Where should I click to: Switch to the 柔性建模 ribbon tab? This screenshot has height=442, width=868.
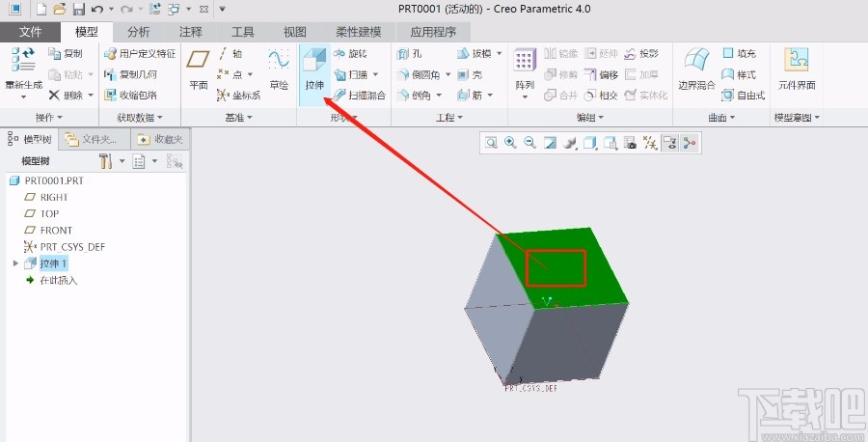click(x=358, y=32)
